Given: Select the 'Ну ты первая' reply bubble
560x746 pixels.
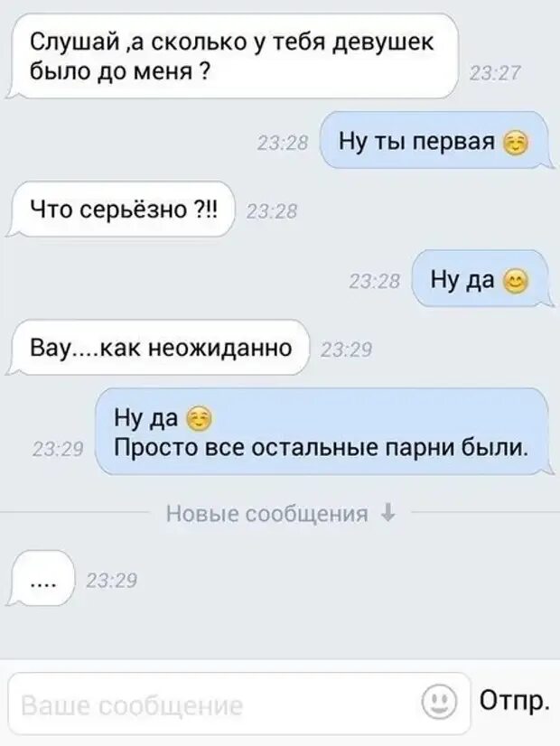Looking at the screenshot, I should coord(434,140).
